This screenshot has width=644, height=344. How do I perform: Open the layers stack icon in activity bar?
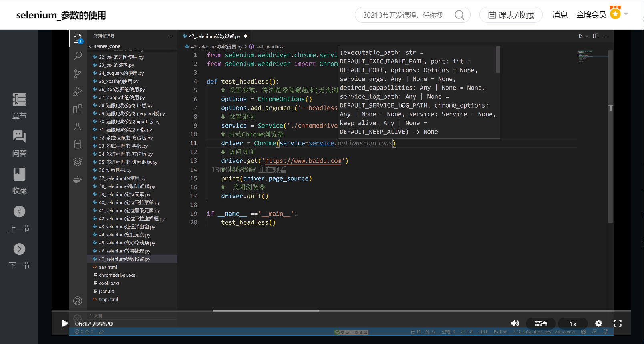pyautogui.click(x=78, y=162)
